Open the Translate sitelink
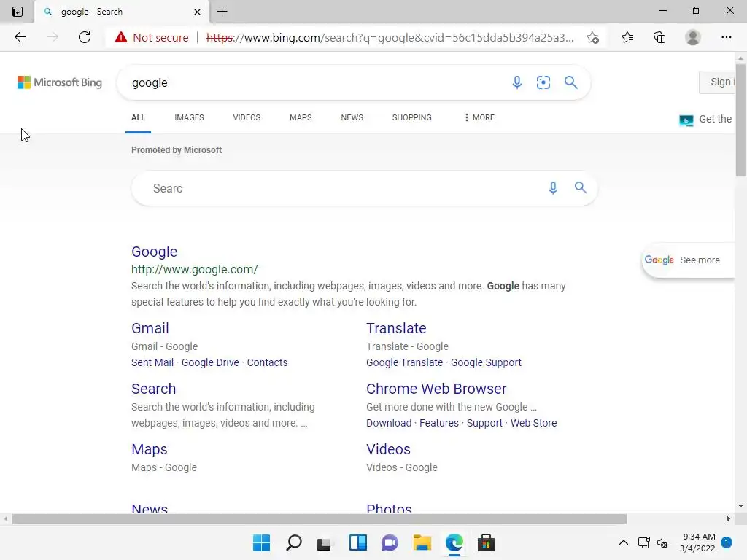747x560 pixels. (396, 328)
